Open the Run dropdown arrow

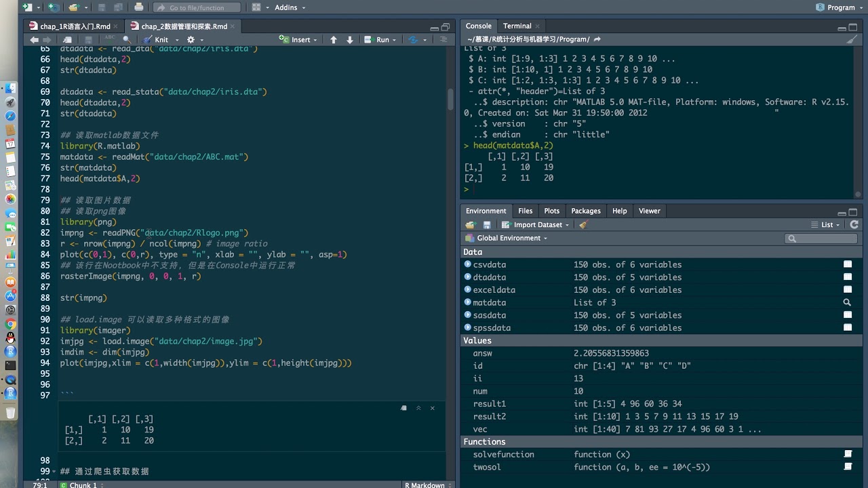[x=395, y=40]
